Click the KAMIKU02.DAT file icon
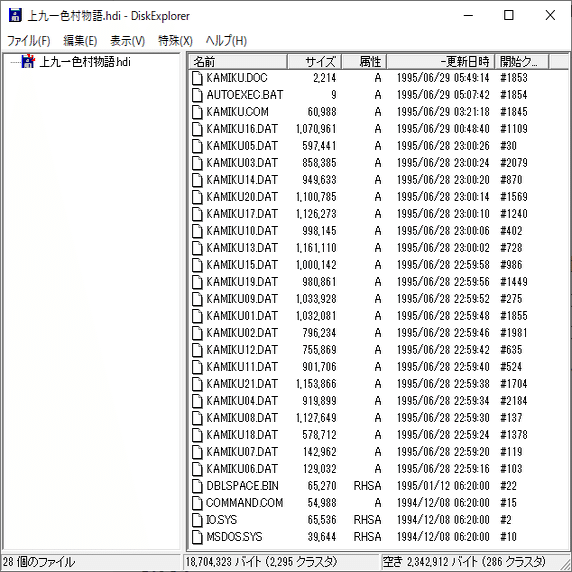This screenshot has width=572, height=572. point(197,333)
